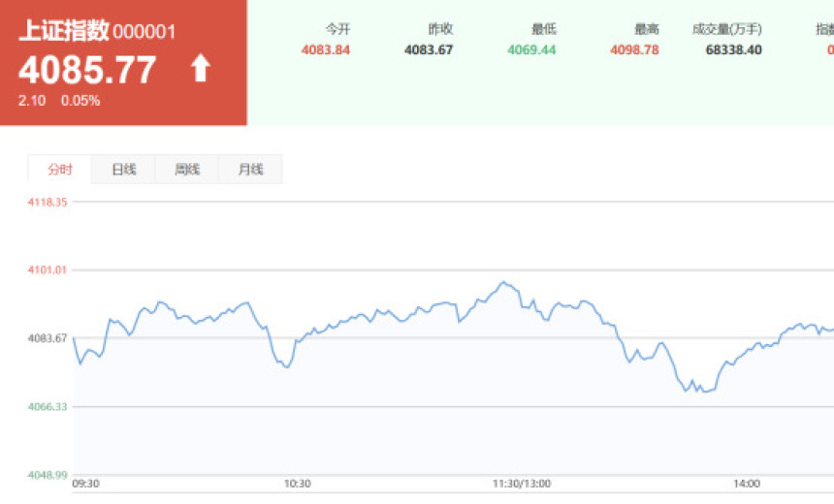Click the 今开 value 4083.84
Image resolution: width=834 pixels, height=504 pixels.
pos(326,49)
